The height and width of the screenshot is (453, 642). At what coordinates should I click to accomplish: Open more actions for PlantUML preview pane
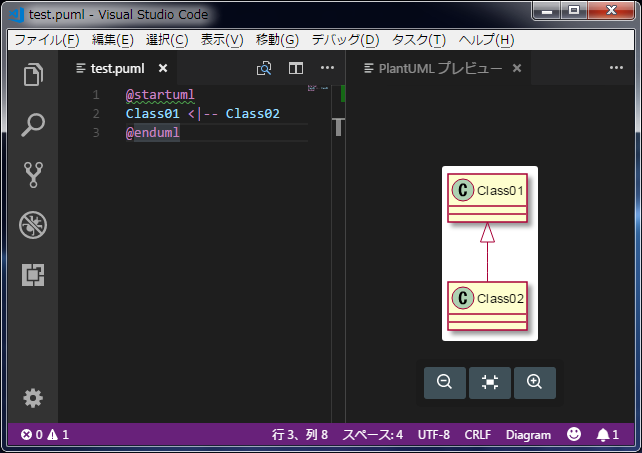pyautogui.click(x=616, y=68)
